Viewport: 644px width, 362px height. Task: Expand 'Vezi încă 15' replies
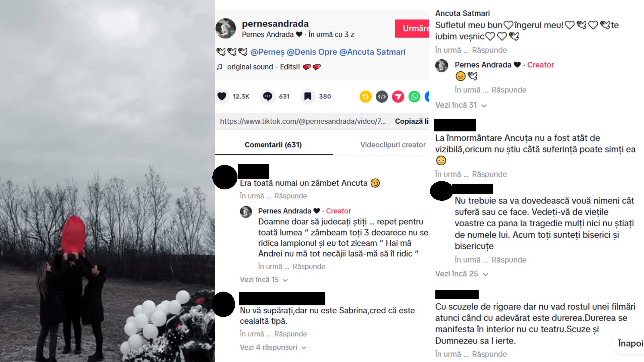point(264,280)
